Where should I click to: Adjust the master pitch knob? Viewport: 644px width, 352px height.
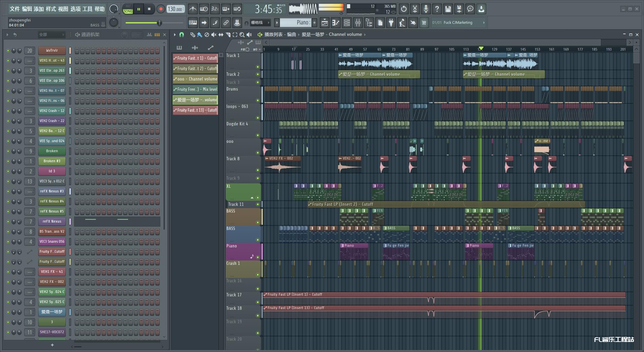tap(114, 22)
